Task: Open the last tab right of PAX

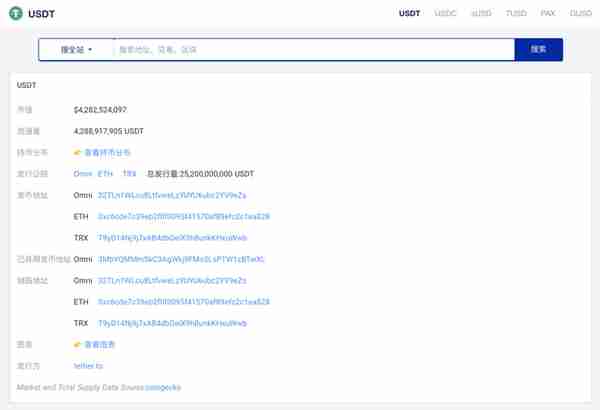Action: click(x=581, y=13)
